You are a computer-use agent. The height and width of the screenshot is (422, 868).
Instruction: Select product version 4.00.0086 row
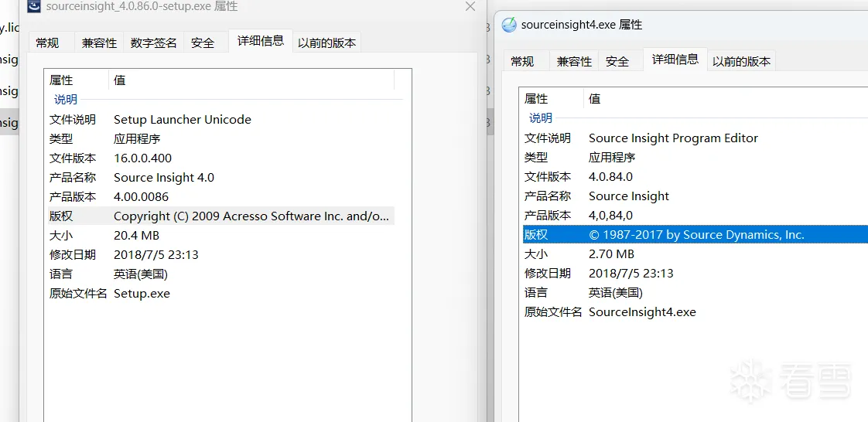click(221, 197)
